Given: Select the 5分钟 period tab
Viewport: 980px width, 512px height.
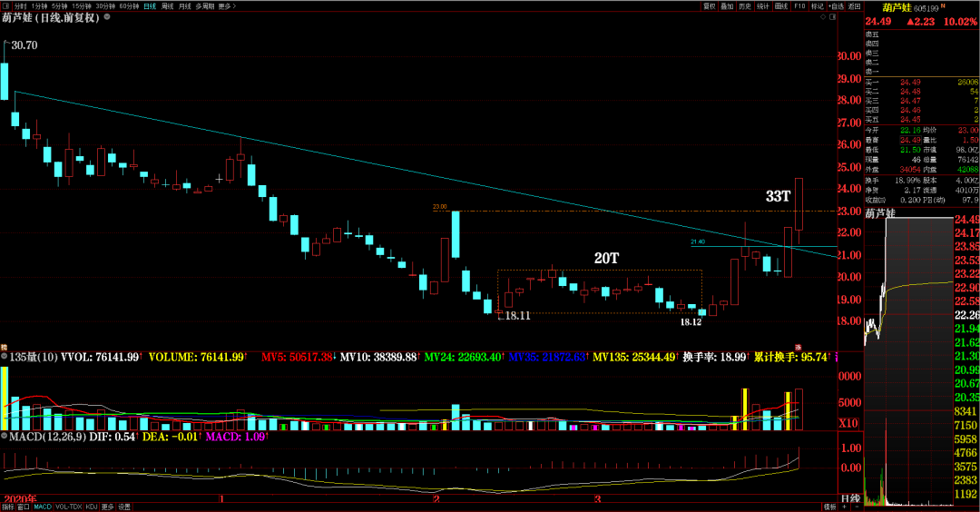Looking at the screenshot, I should (x=59, y=5).
